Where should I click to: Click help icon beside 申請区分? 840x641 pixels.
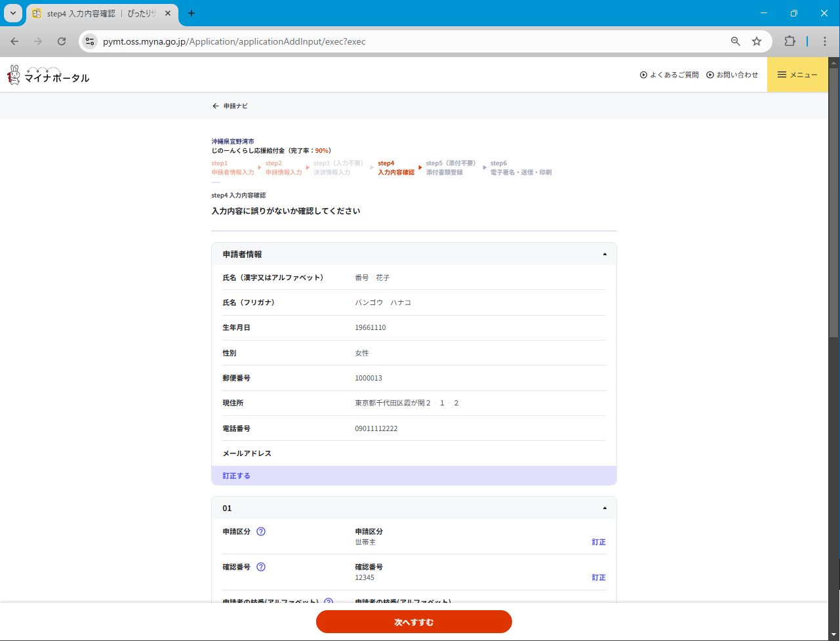point(261,531)
